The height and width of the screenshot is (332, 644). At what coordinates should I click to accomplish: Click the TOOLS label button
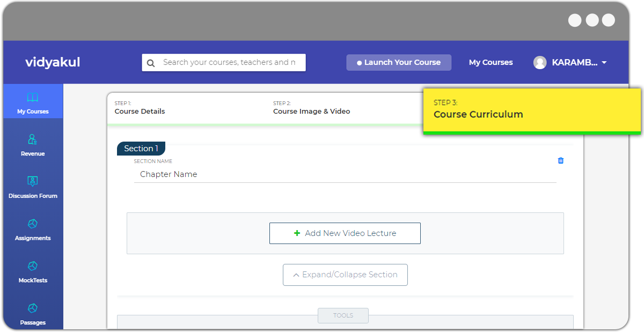click(343, 315)
